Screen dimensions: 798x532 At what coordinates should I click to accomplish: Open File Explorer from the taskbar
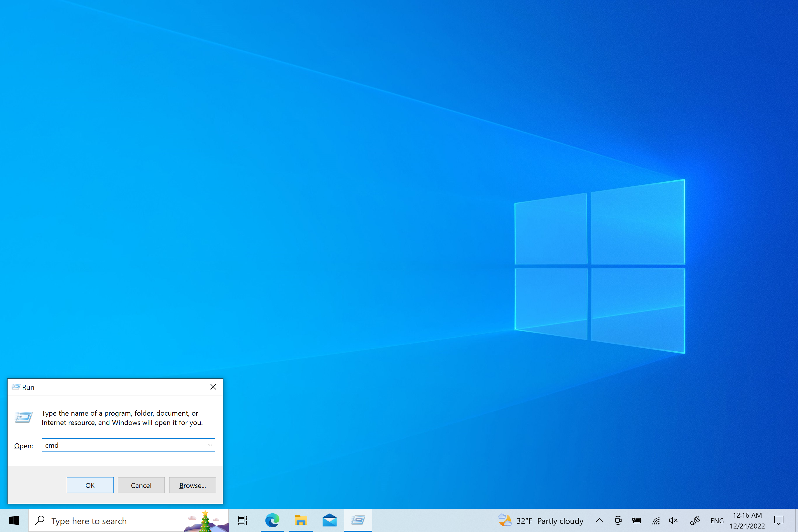click(x=301, y=520)
